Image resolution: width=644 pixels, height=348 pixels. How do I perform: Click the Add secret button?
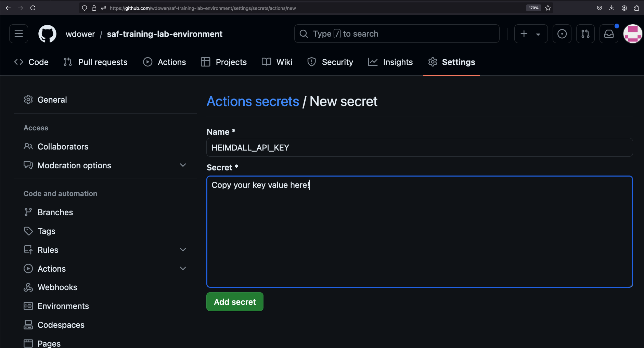tap(235, 301)
